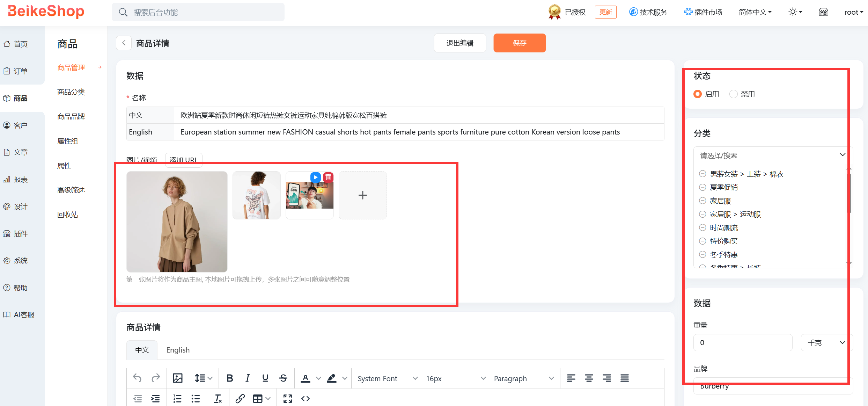Click the insert link icon
This screenshot has height=406, width=868.
click(x=240, y=399)
